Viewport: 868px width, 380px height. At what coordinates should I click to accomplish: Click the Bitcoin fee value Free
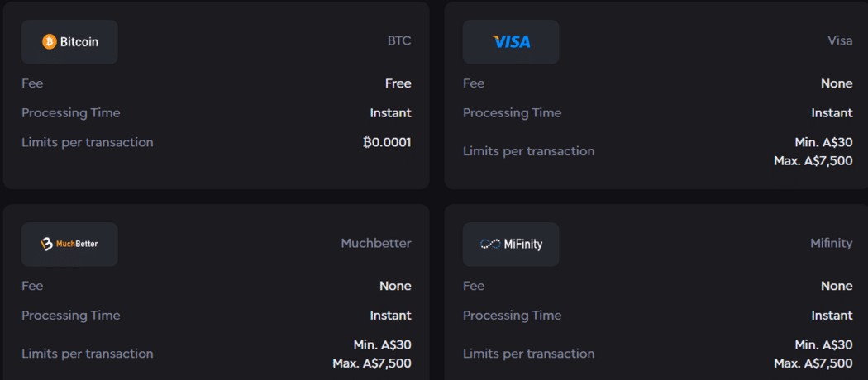point(398,83)
